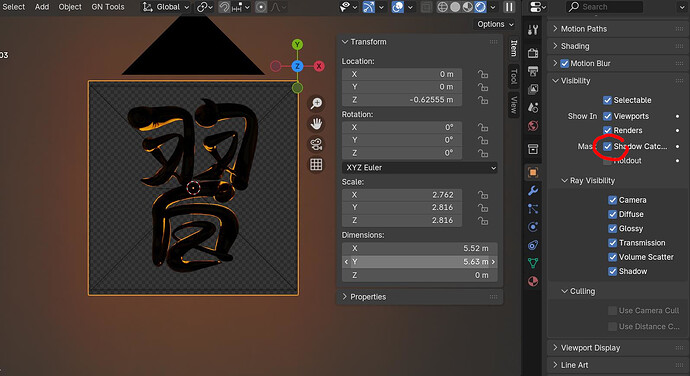Open the Modifiers wrench tab
Screen dimensions: 690x376
click(533, 191)
